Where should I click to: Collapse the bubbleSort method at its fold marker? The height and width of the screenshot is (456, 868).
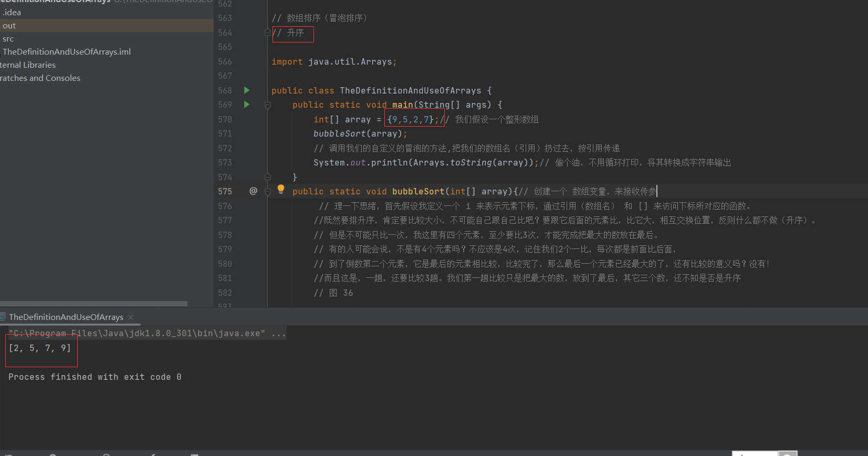click(x=268, y=192)
